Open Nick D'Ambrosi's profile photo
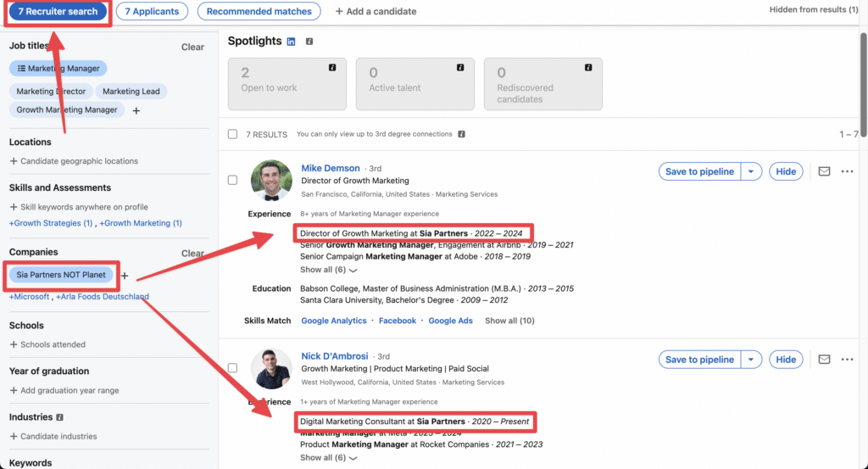This screenshot has width=868, height=469. coord(271,369)
